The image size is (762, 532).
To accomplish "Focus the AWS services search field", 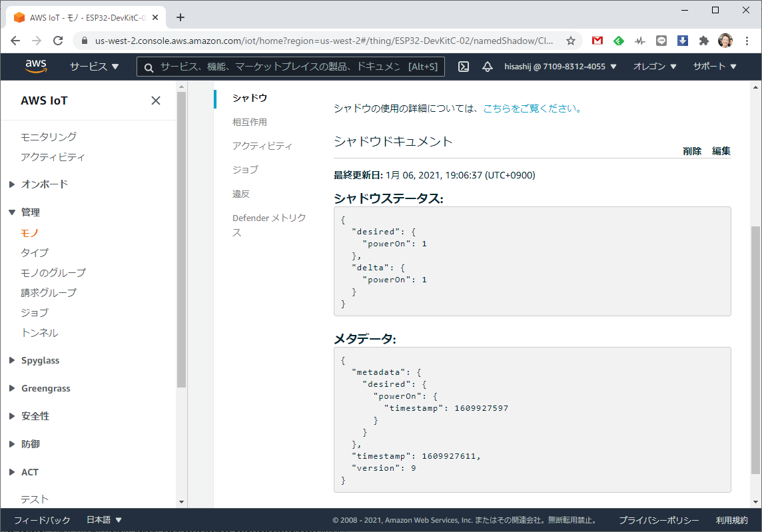I will pyautogui.click(x=290, y=67).
